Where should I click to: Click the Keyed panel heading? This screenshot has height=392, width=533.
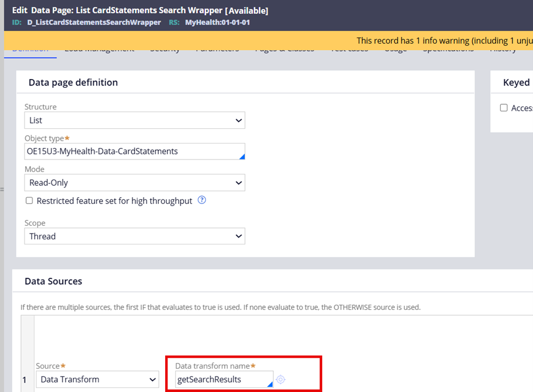point(516,82)
